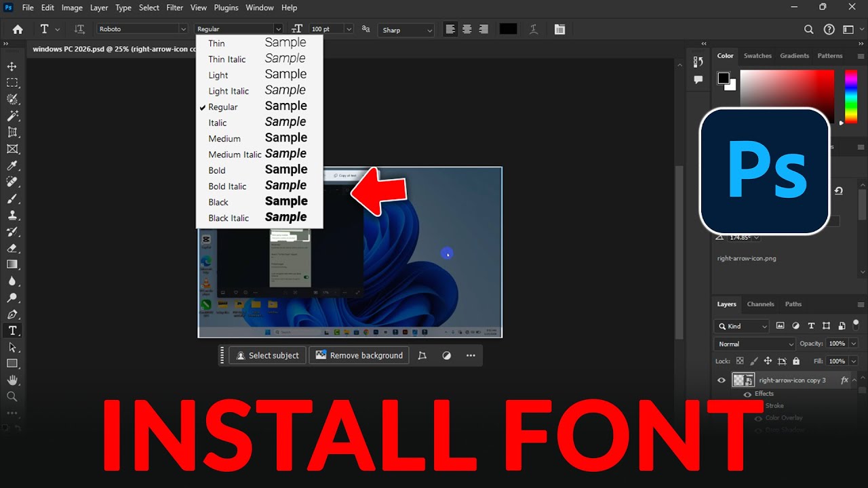
Task: Switch to the Channels tab
Action: [x=760, y=304]
